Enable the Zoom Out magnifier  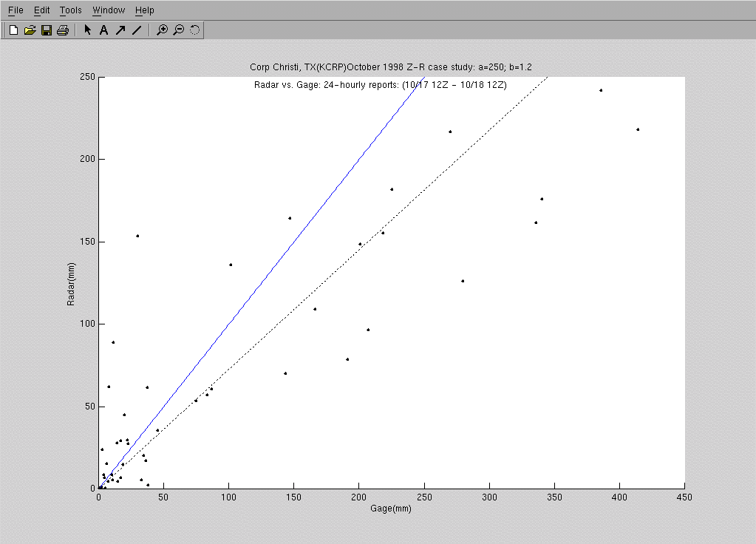click(178, 30)
